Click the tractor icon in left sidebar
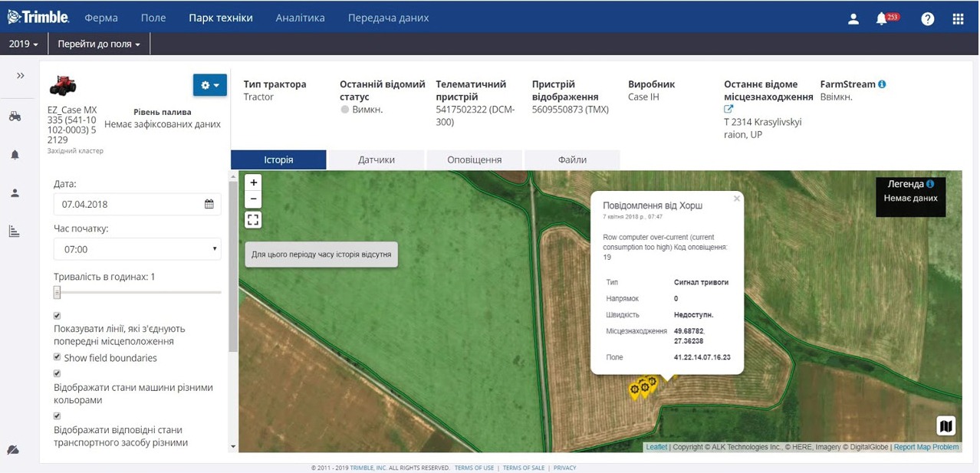Viewport: 980px width, 473px height. tap(15, 117)
